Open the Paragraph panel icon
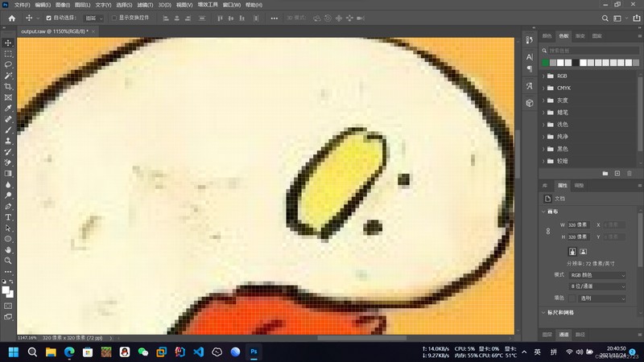The image size is (644, 362). [x=530, y=69]
